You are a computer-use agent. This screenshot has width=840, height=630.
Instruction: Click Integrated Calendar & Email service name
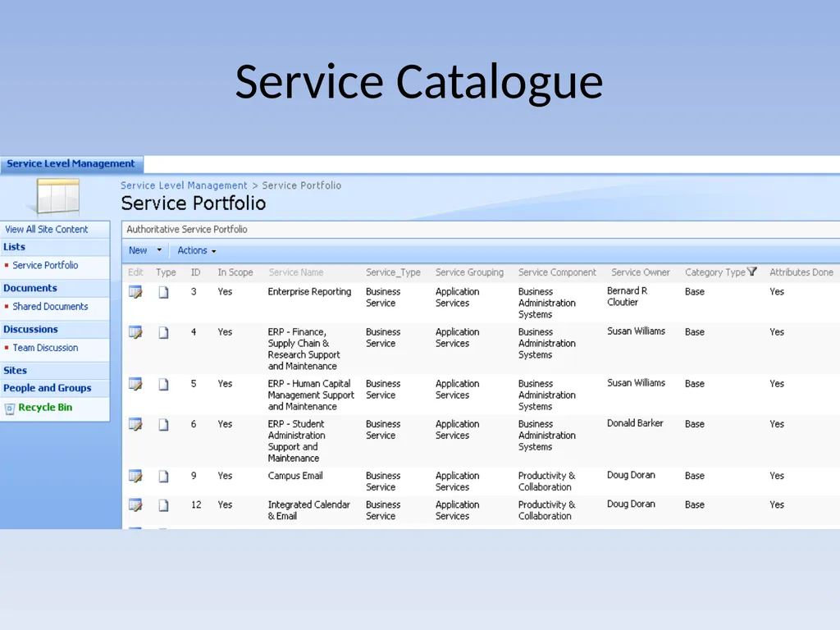point(309,510)
